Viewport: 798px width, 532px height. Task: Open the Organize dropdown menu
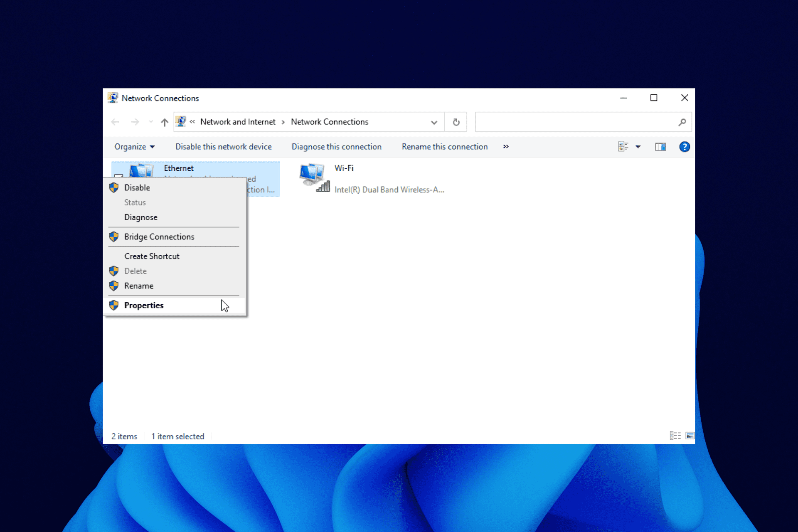(134, 147)
